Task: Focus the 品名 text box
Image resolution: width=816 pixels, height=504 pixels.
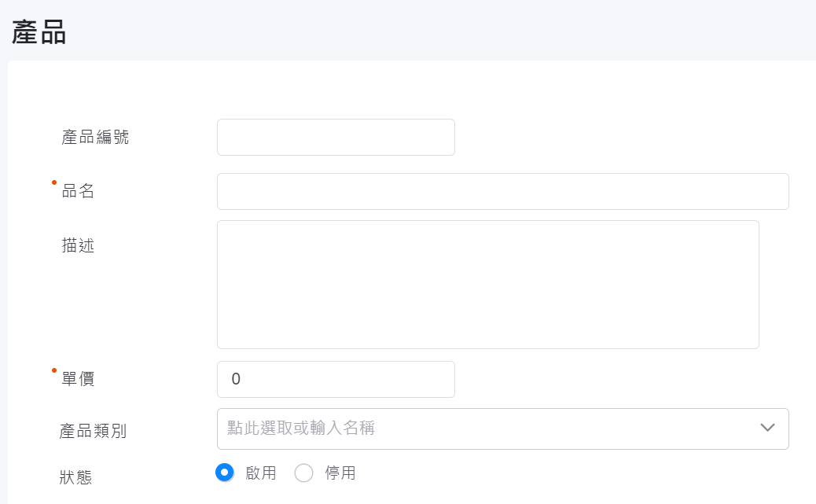Action: (x=502, y=192)
